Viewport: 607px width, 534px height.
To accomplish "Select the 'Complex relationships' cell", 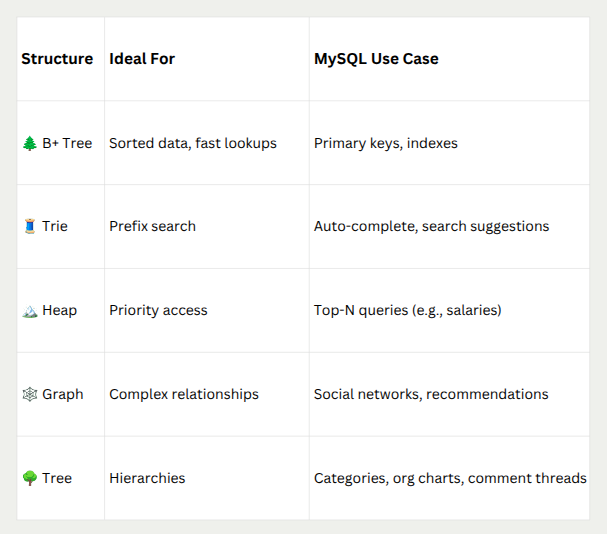I will (184, 394).
